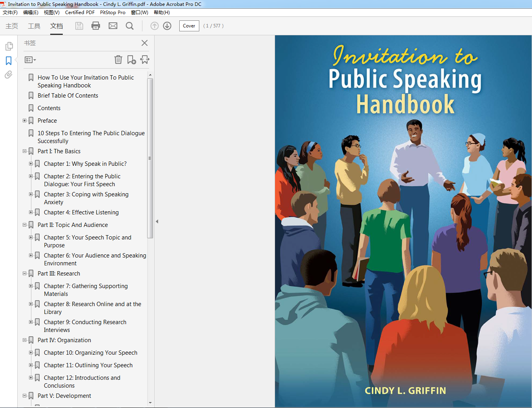Toggle the bookmarks panel icon in the sidebar
Viewport: 532px width, 408px height.
click(x=9, y=61)
